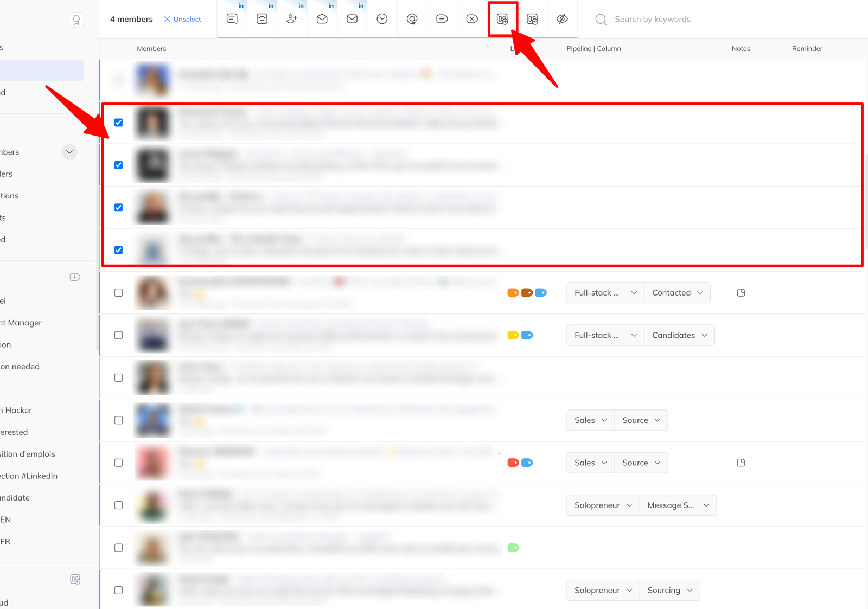This screenshot has height=609, width=868.
Task: Click the open envelope LinkedIn icon
Action: tap(322, 19)
